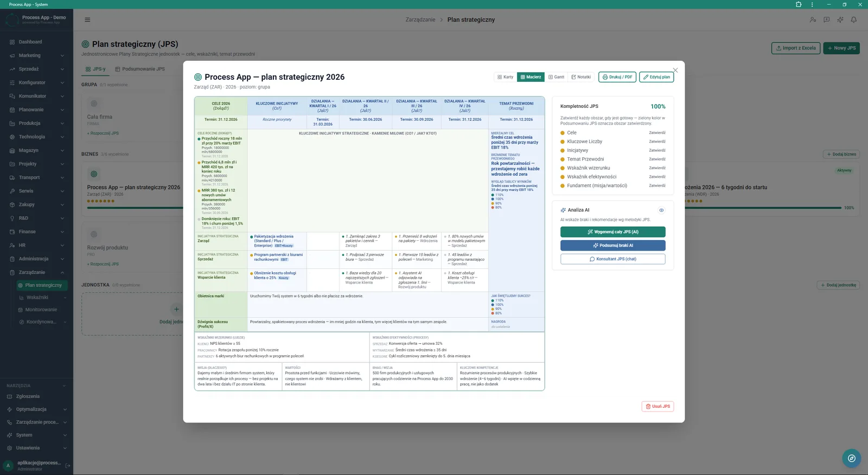Expand the Marketing menu chevron
This screenshot has width=868, height=475.
point(62,55)
